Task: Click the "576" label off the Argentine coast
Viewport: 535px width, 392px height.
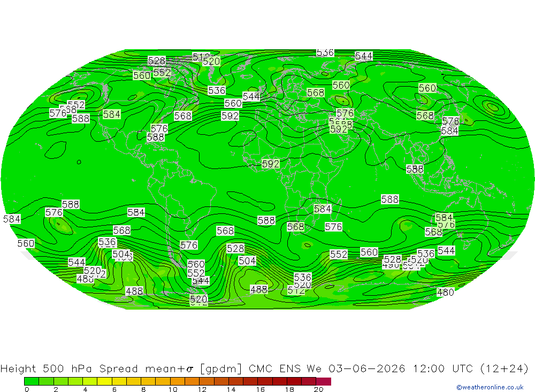Action: click(x=189, y=245)
